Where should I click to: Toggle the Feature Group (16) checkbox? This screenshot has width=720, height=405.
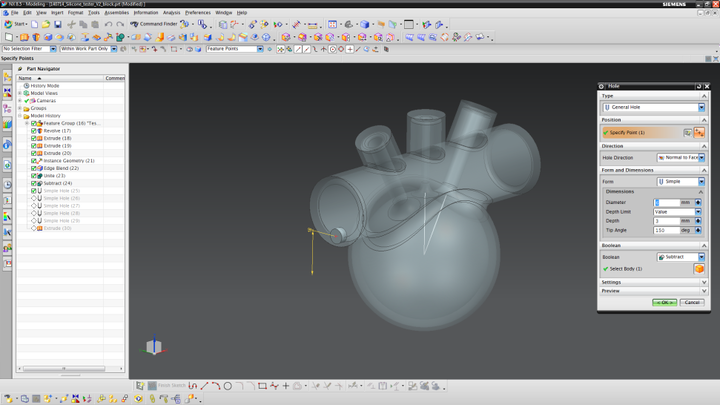click(34, 124)
